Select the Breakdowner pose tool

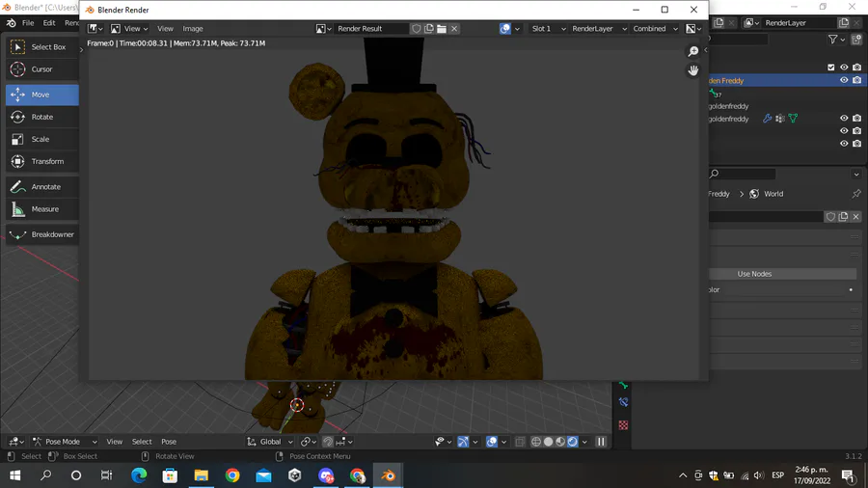42,234
